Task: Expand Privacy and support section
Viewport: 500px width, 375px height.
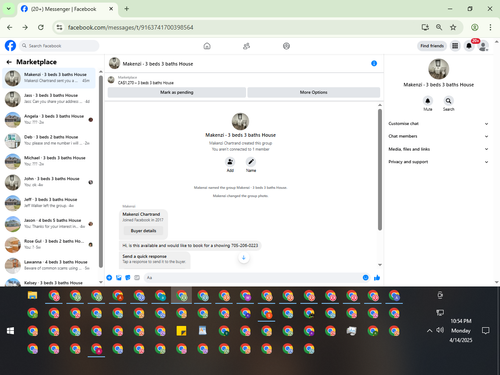Action: coord(438,162)
